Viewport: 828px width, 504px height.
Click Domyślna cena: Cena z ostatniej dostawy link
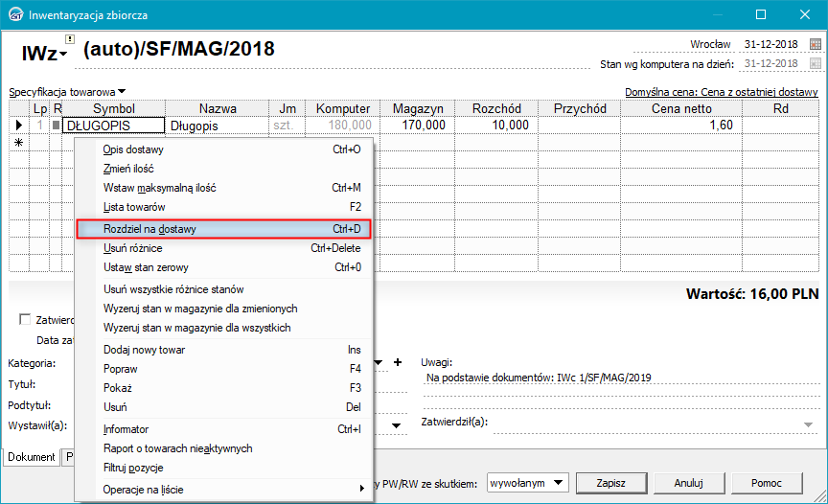click(x=722, y=92)
